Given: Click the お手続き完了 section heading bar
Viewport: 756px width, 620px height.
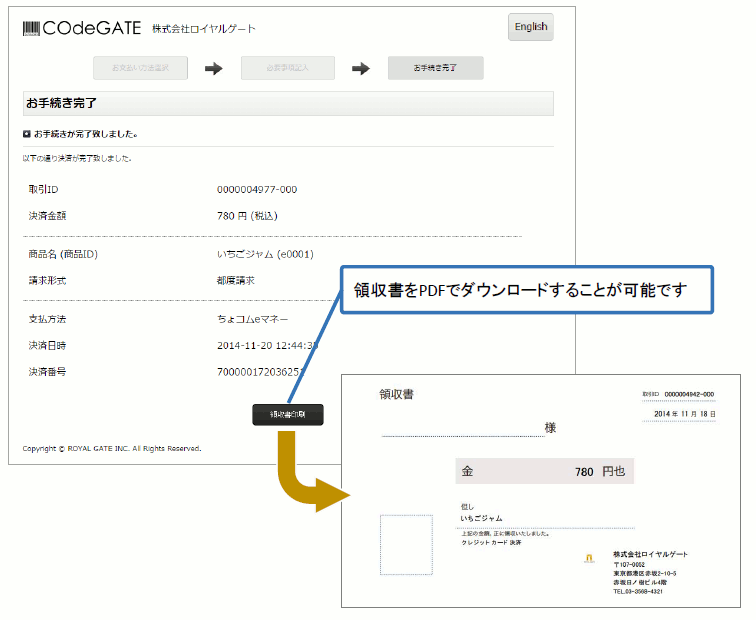Looking at the screenshot, I should 288,103.
